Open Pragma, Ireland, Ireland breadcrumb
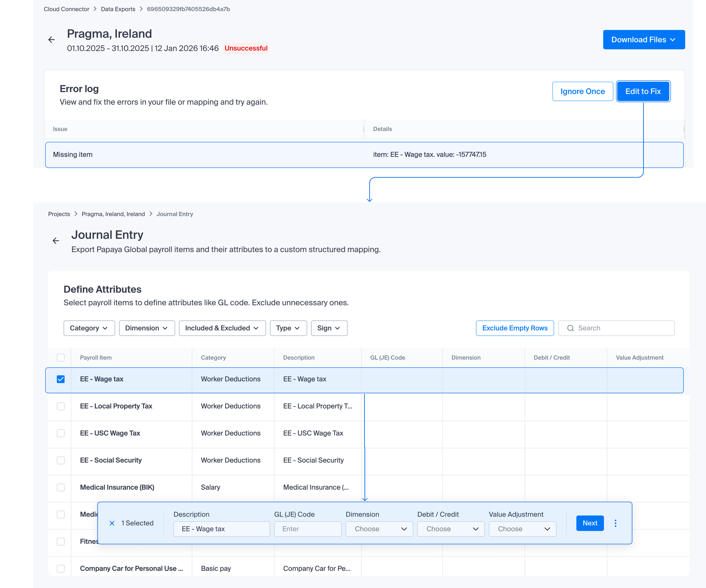Viewport: 706px width, 588px height. (113, 214)
